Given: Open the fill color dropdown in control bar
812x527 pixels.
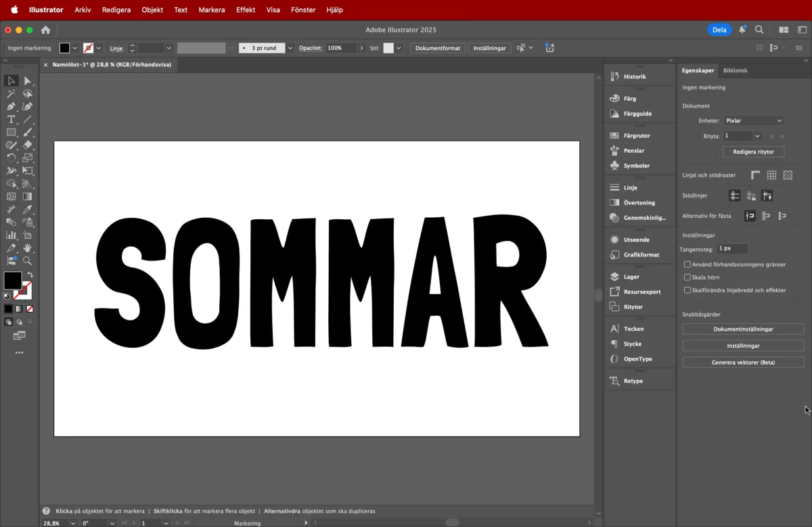Looking at the screenshot, I should [x=75, y=48].
